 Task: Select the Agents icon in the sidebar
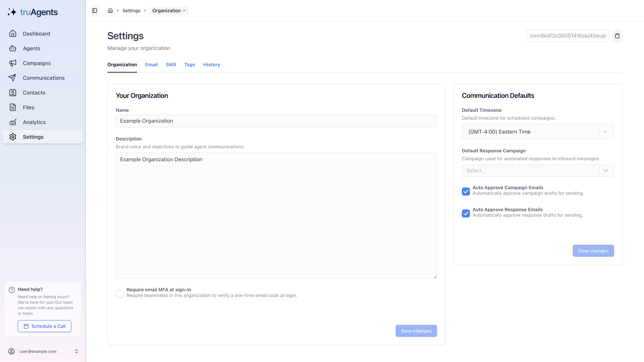(x=13, y=48)
